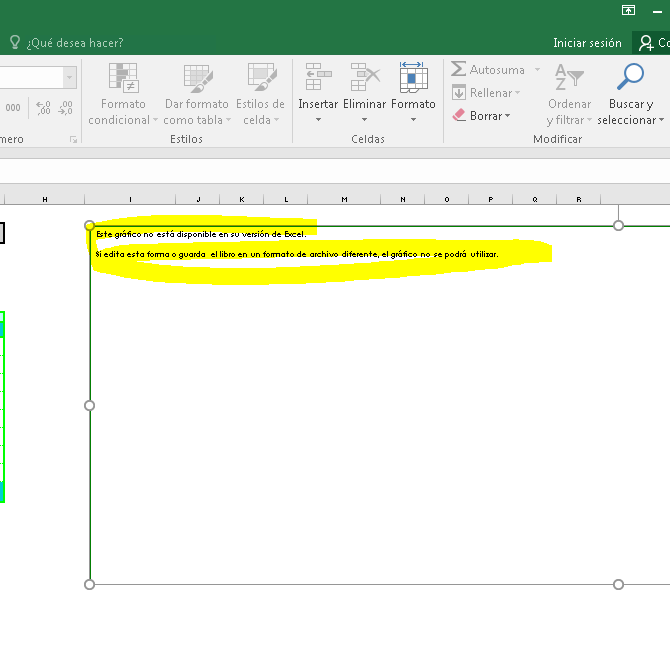Expand the Formato dropdown arrow

click(413, 120)
